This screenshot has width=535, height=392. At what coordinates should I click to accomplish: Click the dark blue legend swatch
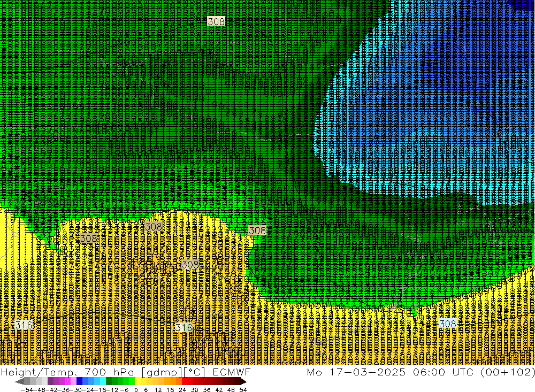80,381
